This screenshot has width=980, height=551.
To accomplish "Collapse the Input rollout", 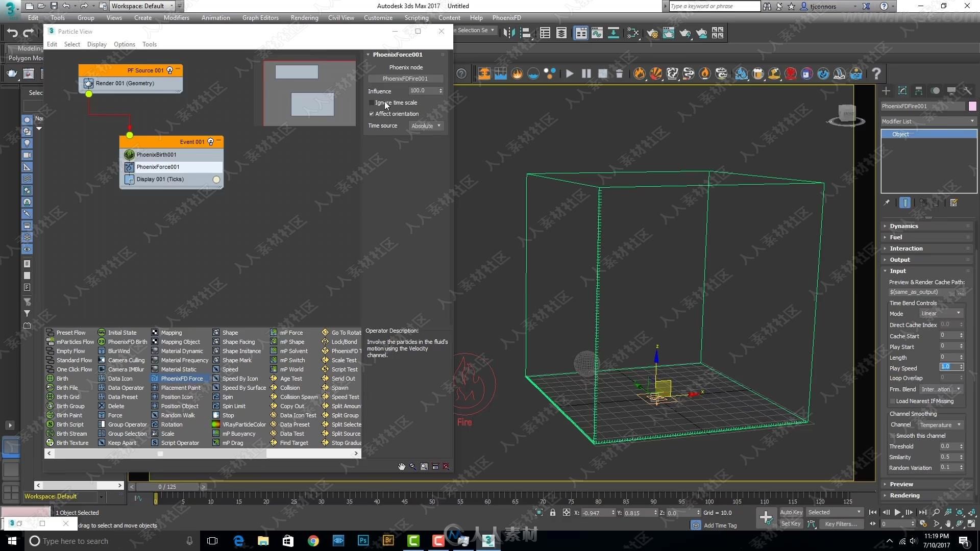I will (x=927, y=271).
